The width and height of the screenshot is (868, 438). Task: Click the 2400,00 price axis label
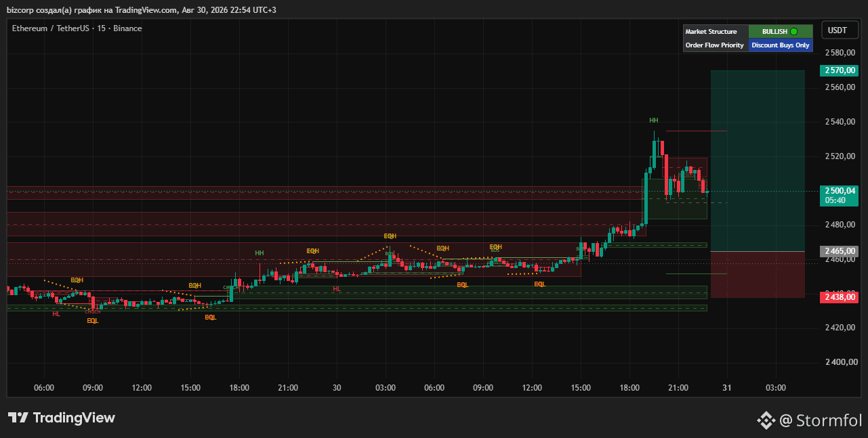[841, 362]
